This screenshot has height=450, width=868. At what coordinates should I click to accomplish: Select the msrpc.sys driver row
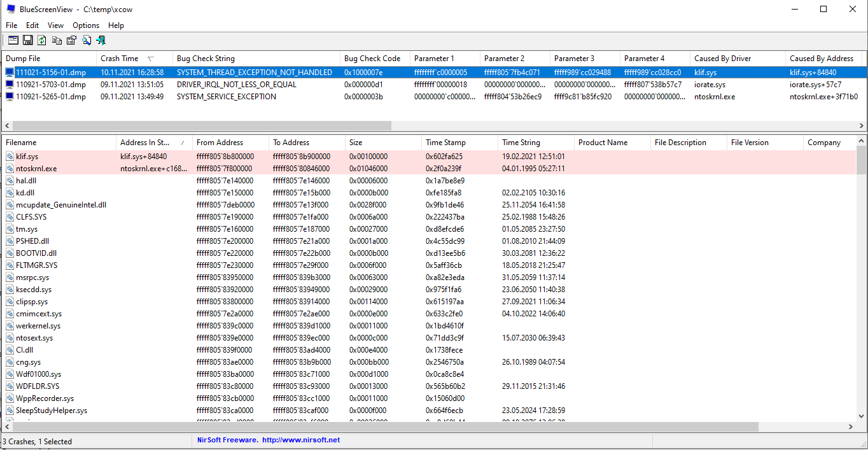pyautogui.click(x=429, y=277)
